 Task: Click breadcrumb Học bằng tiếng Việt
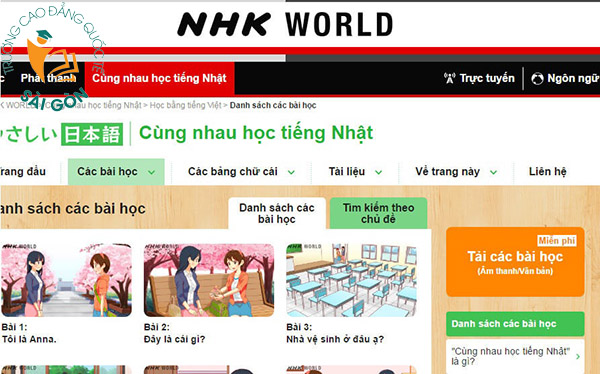[x=185, y=105]
